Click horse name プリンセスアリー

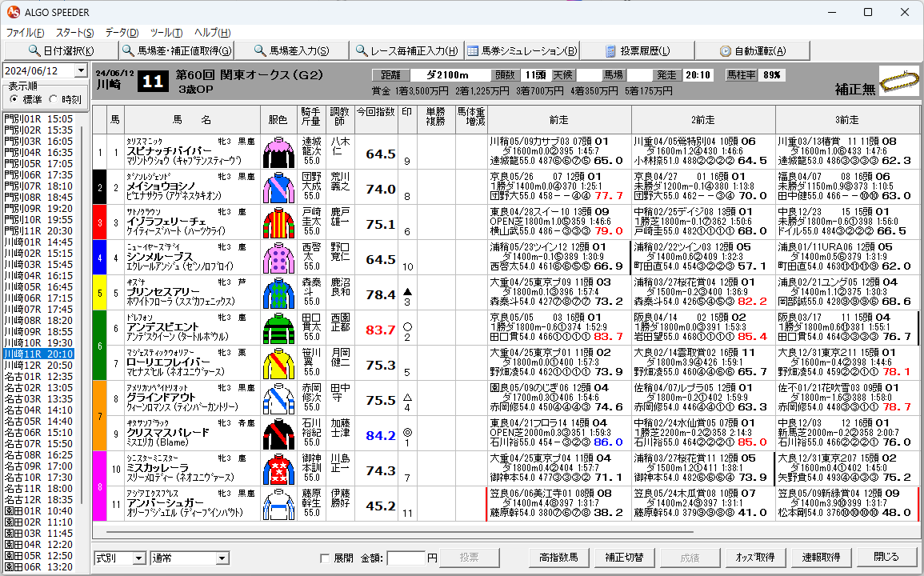(x=163, y=292)
